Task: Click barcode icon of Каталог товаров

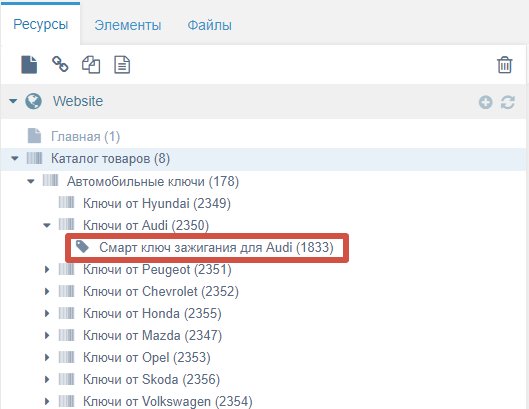Action: [34, 158]
